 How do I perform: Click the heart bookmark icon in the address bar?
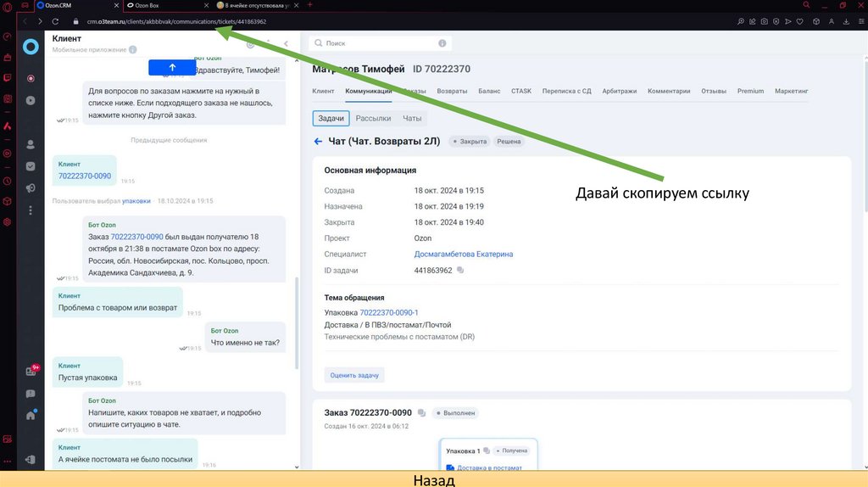click(800, 21)
